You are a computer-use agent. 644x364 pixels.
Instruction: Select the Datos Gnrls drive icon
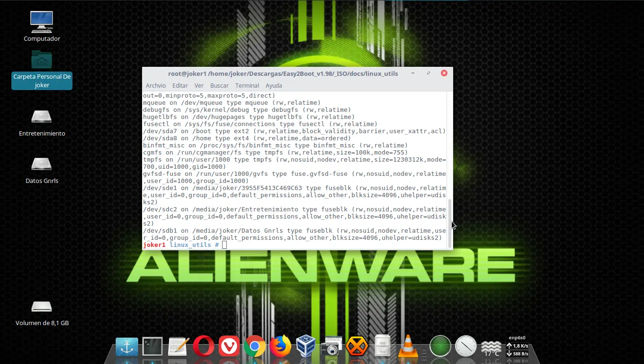[x=42, y=164]
